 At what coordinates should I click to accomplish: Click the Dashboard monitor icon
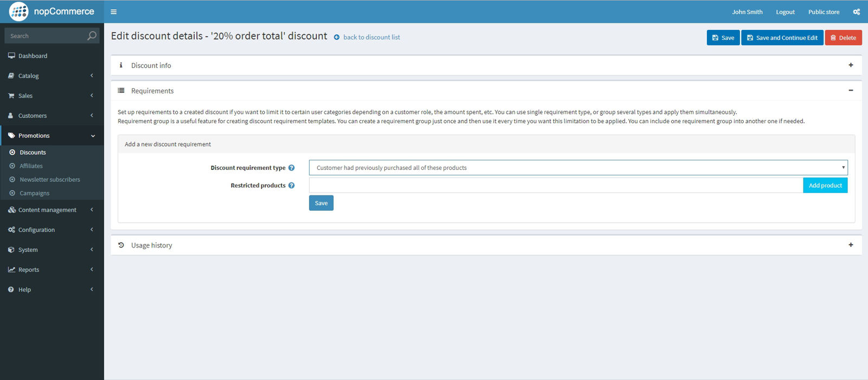(11, 55)
